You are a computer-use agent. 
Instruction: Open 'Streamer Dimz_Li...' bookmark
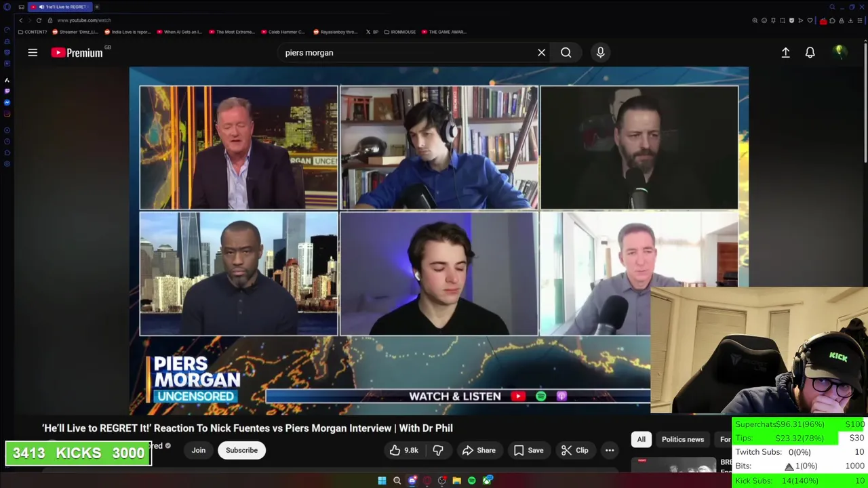[75, 32]
